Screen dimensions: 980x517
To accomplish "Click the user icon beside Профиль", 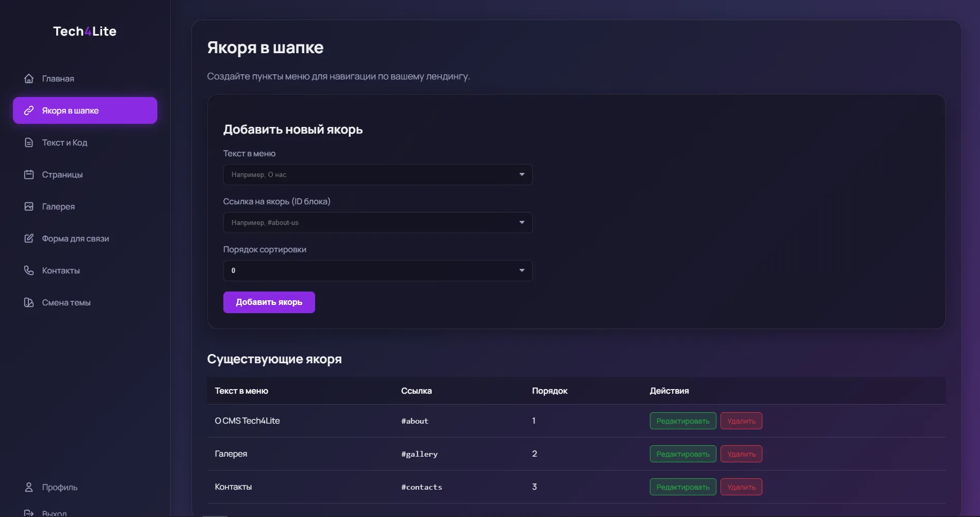I will click(x=29, y=487).
